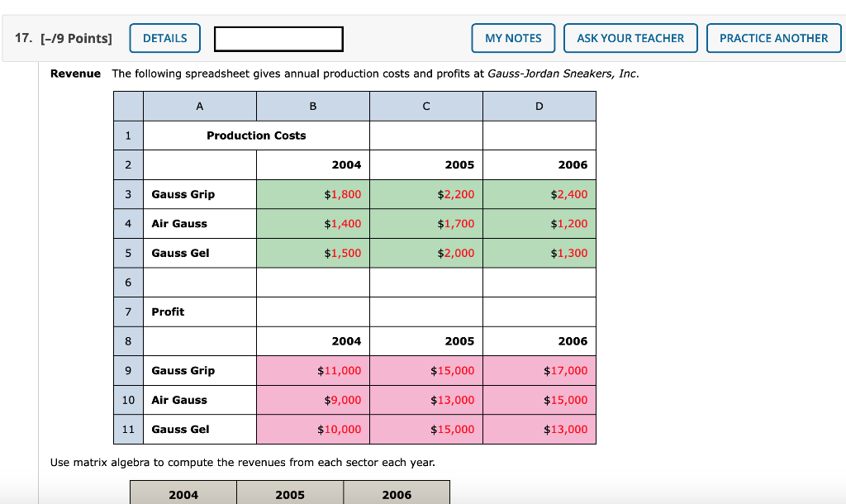The width and height of the screenshot is (846, 504).
Task: Click PRACTICE ANOTHER button
Action: 773,38
